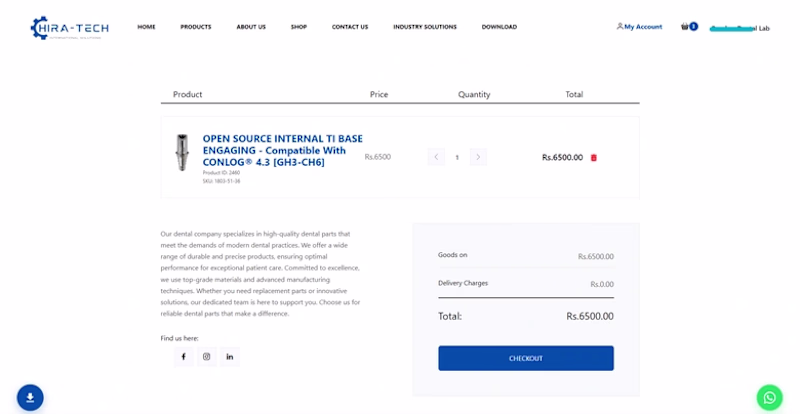
Task: Open the Contact Us page
Action: tap(350, 27)
